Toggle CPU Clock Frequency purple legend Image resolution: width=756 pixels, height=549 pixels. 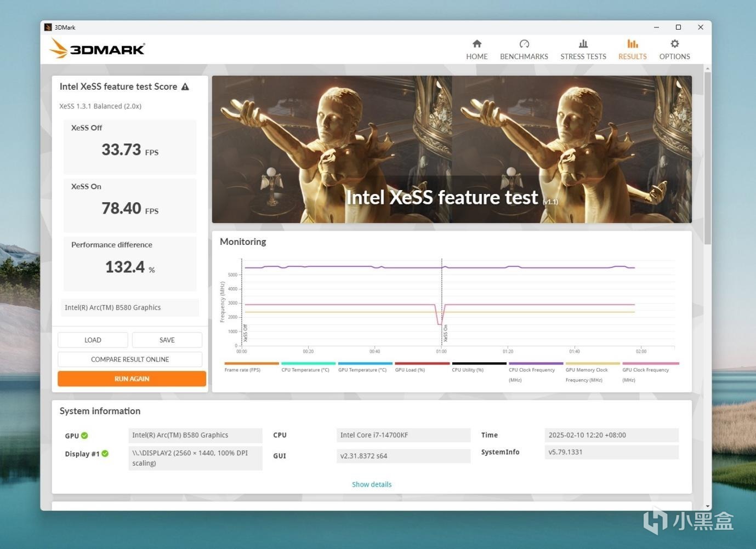[x=536, y=372]
